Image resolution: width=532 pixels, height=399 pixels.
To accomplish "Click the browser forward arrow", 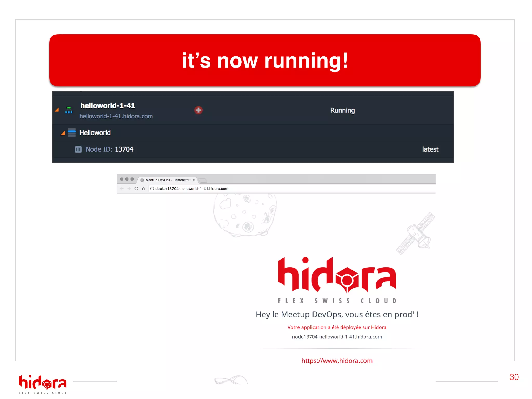I will click(129, 189).
